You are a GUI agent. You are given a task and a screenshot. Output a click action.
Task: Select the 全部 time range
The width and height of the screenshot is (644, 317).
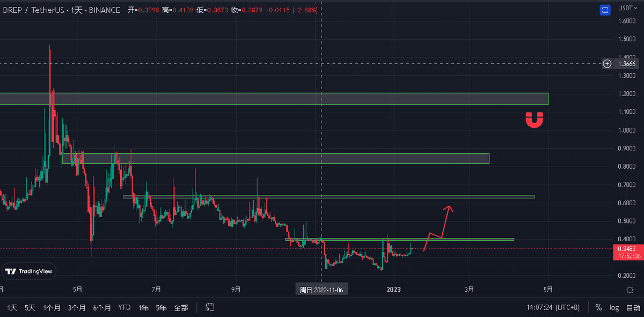181,308
